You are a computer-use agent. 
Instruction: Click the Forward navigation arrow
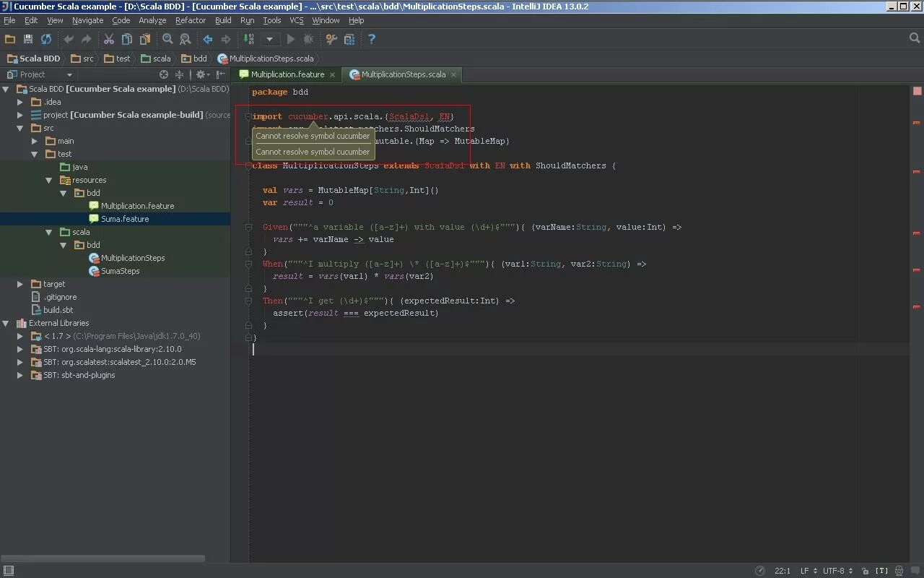pos(226,39)
